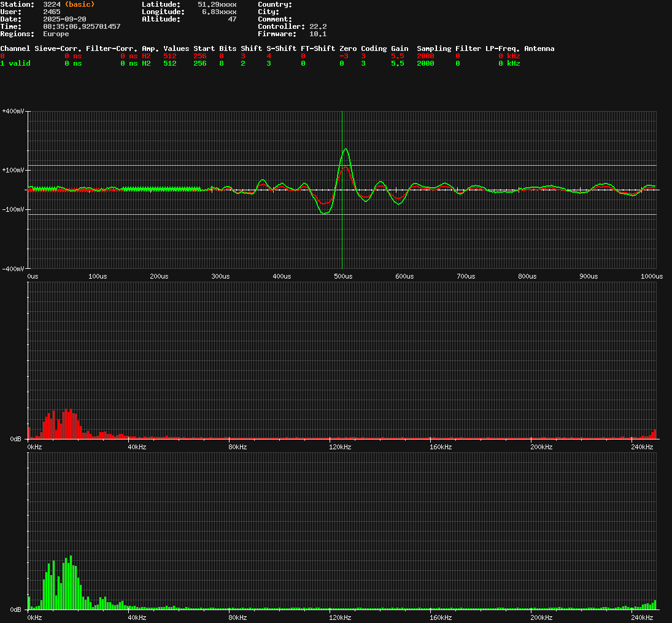
Task: Click the orange "(basic)" station label
Action: pyautogui.click(x=80, y=4)
